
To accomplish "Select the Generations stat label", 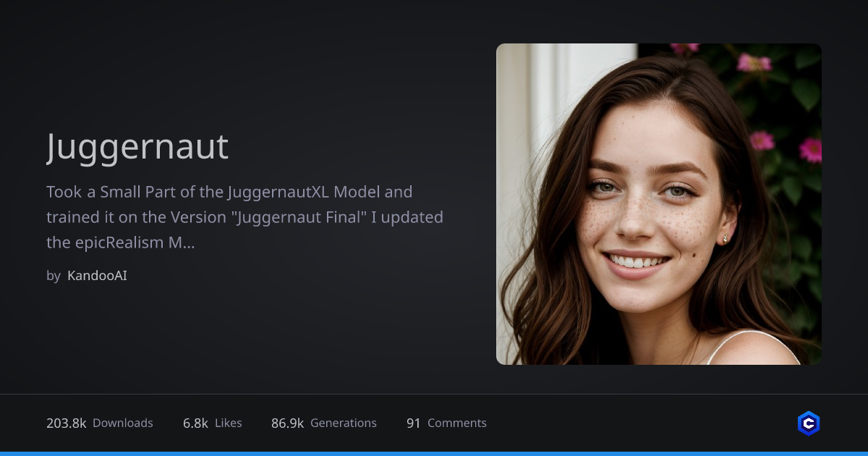I will coord(344,423).
